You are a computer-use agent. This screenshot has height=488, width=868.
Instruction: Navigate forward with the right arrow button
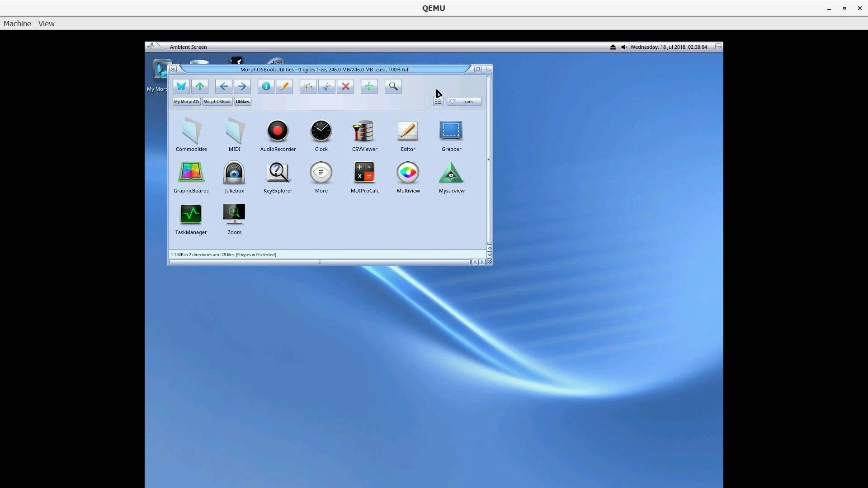pyautogui.click(x=242, y=86)
